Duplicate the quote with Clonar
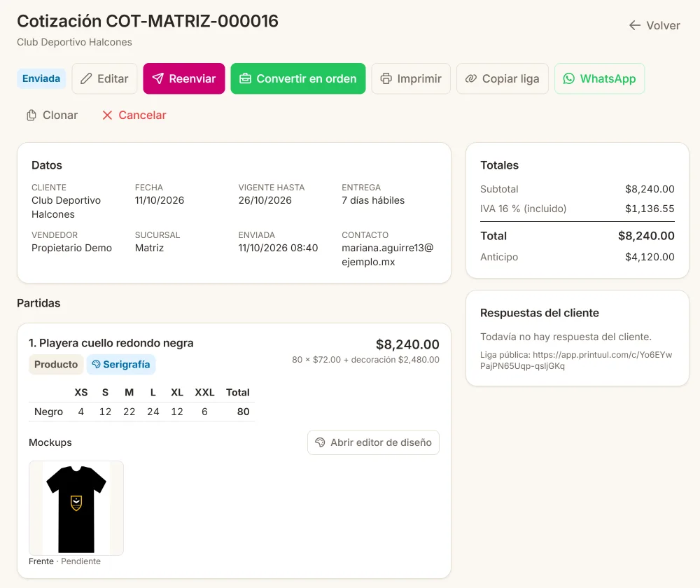The image size is (700, 588). point(52,115)
